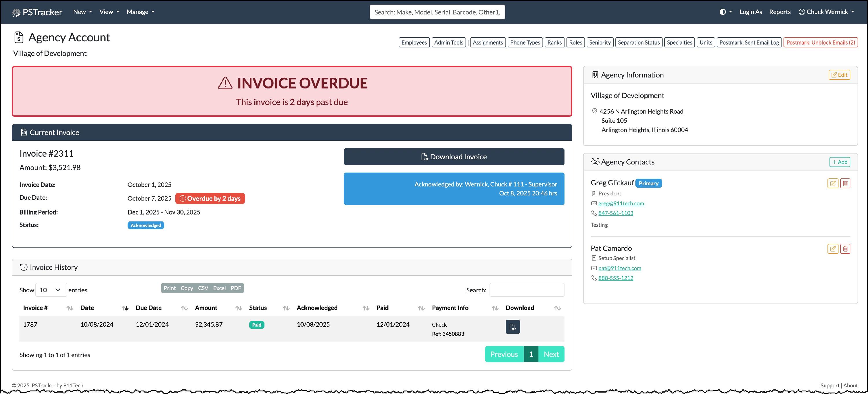Download PDF for invoice 1787
868x394 pixels.
click(x=512, y=327)
